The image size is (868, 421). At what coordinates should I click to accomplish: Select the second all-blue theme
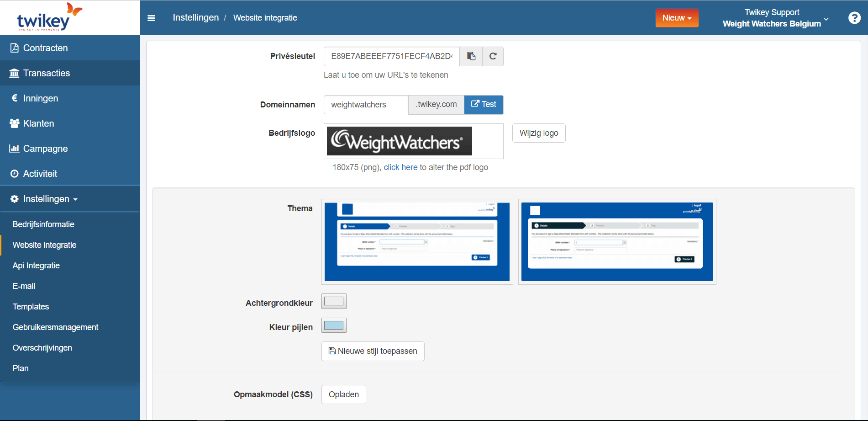[617, 242]
